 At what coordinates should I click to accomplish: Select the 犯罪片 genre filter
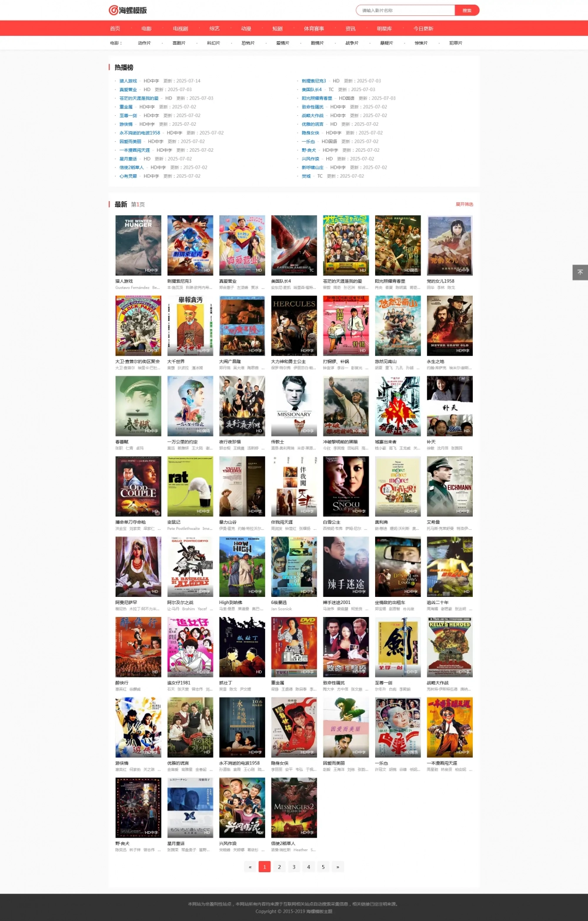point(456,43)
